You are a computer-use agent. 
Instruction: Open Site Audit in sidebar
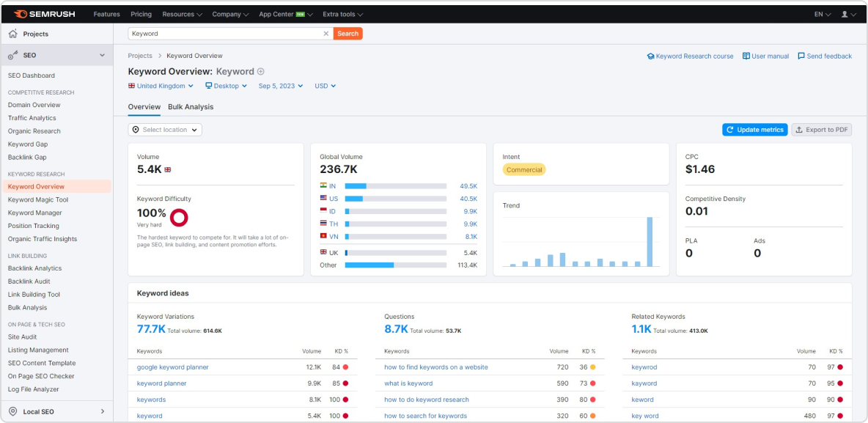coord(22,336)
